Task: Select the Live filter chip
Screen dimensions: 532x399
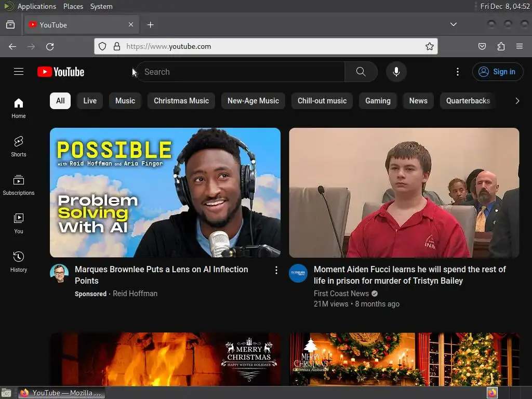Action: coord(90,101)
